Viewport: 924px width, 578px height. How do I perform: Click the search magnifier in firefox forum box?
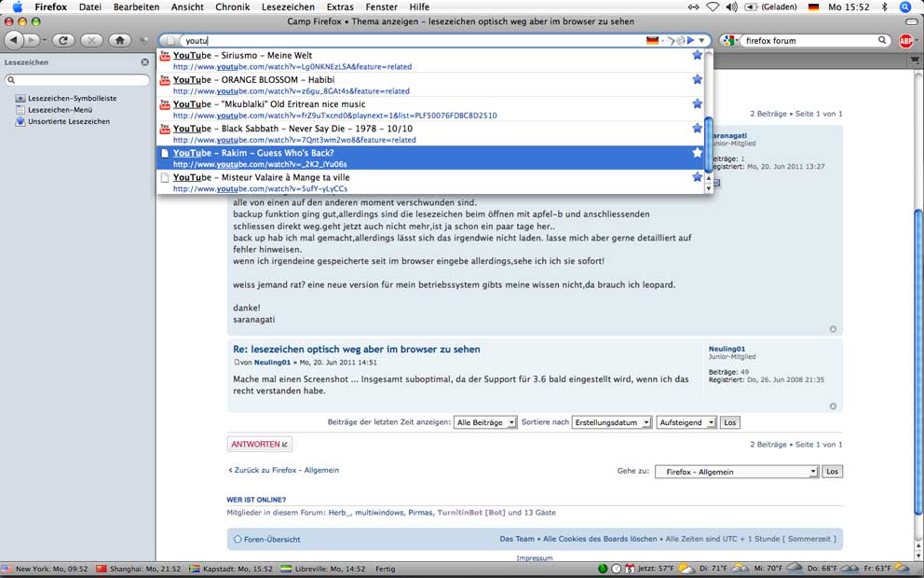point(881,40)
